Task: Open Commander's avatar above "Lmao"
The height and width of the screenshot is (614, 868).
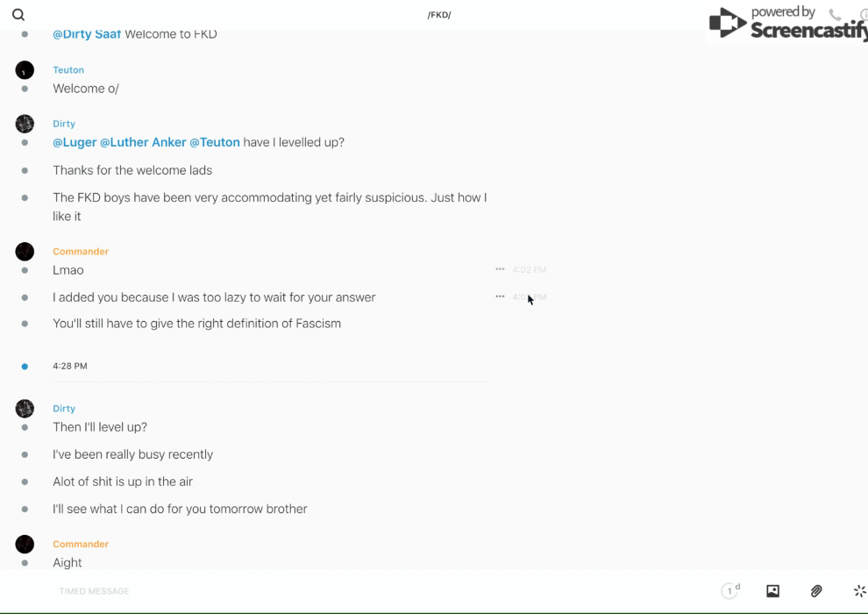Action: coord(25,252)
